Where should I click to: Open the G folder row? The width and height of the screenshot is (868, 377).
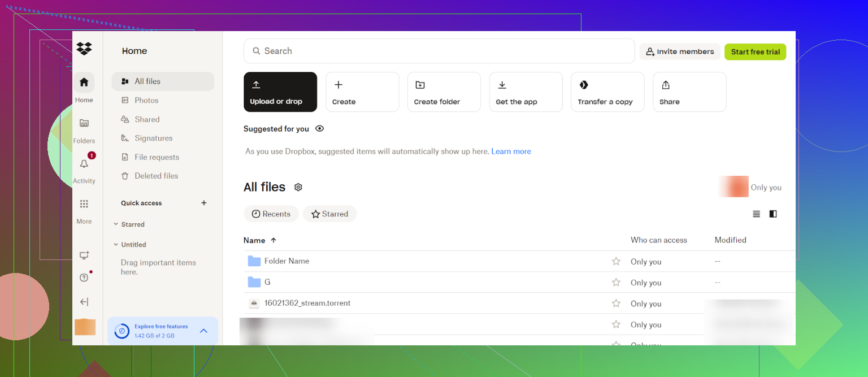click(519, 282)
